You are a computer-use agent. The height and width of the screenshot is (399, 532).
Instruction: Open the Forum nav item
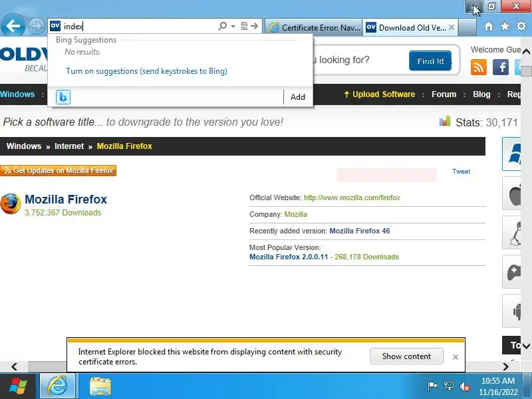444,94
